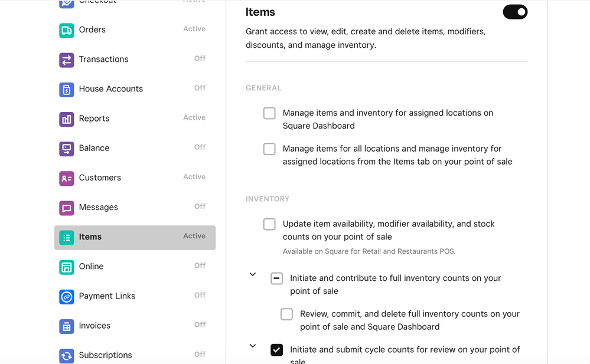Check Manage items for all locations option

(x=269, y=149)
